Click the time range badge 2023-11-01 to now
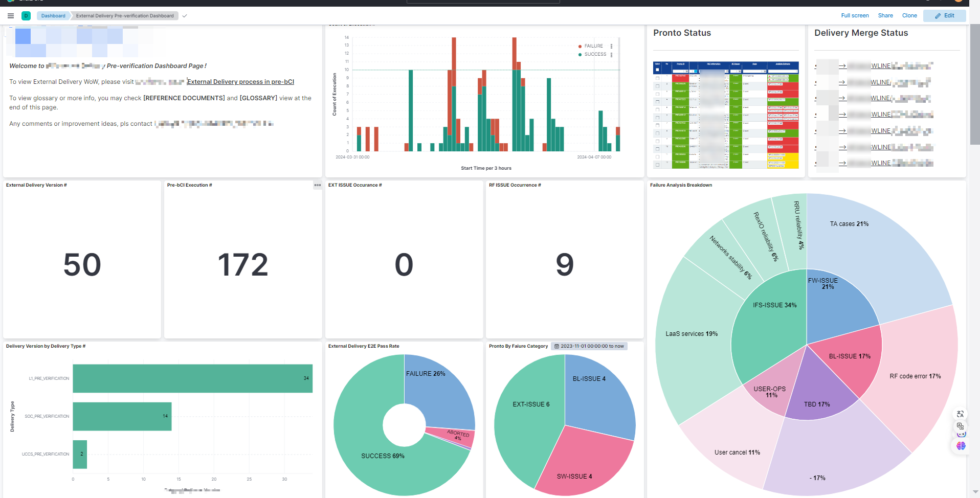The width and height of the screenshot is (980, 498). 589,346
